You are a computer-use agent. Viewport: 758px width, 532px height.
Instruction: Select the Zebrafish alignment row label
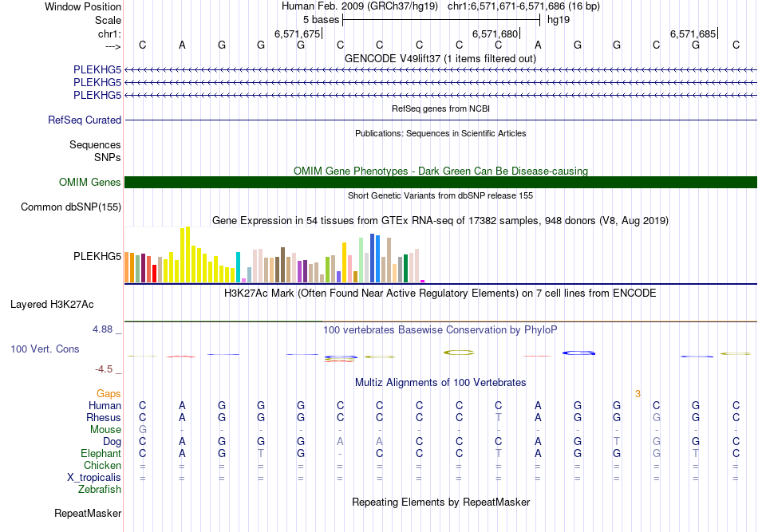(100, 489)
